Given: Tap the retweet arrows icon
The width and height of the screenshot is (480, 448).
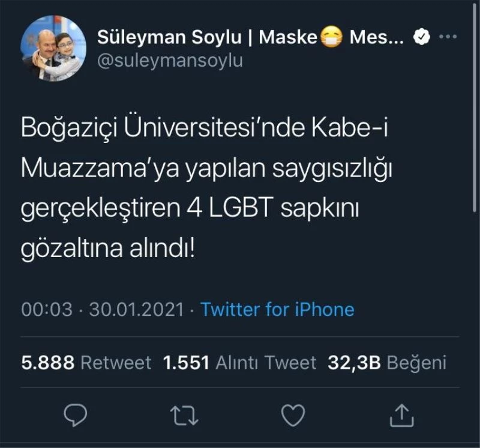Looking at the screenshot, I should click(x=184, y=415).
